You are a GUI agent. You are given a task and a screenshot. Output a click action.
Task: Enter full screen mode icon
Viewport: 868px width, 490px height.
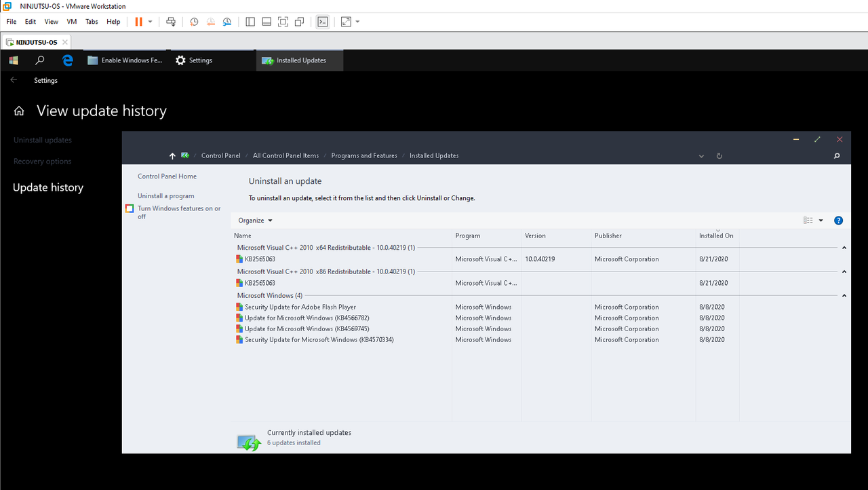tap(283, 22)
